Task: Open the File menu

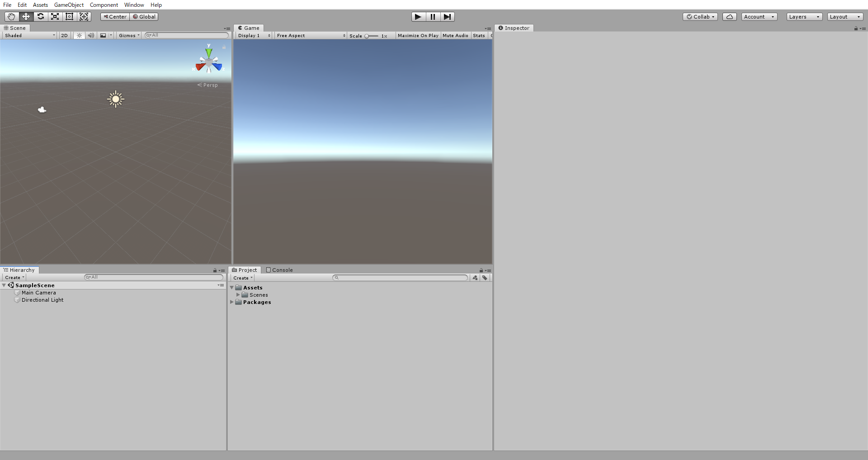Action: [7, 5]
